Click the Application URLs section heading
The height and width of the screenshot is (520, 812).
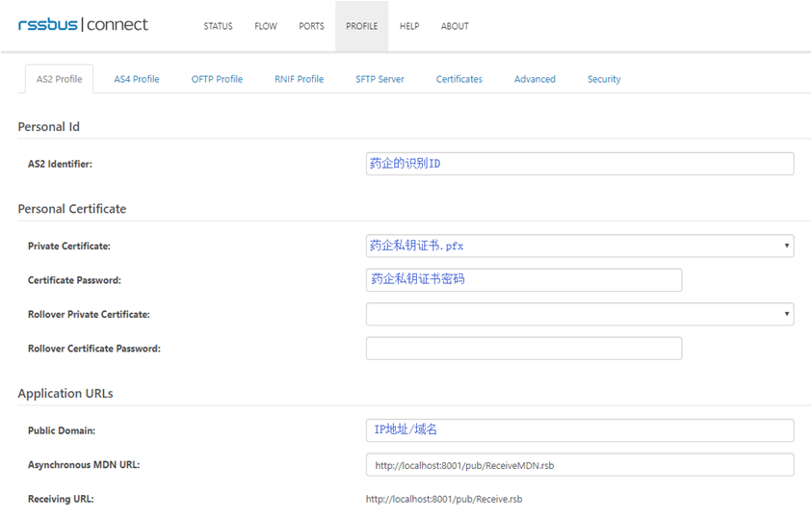coord(65,394)
